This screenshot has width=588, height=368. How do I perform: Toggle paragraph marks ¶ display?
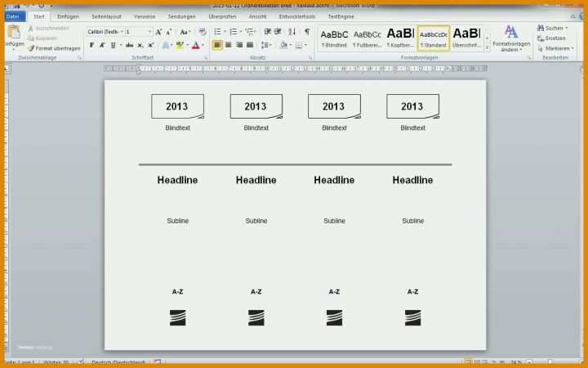pyautogui.click(x=307, y=32)
